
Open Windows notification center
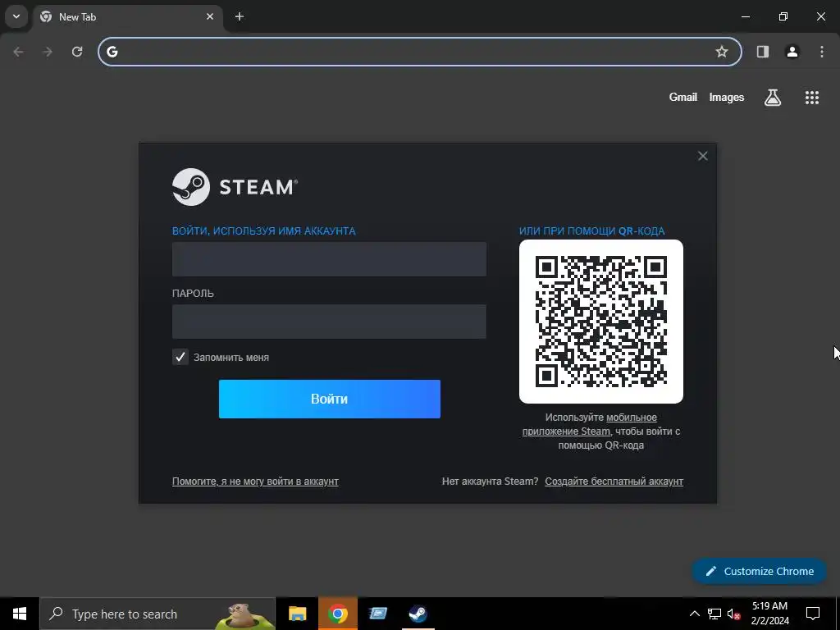pos(813,614)
